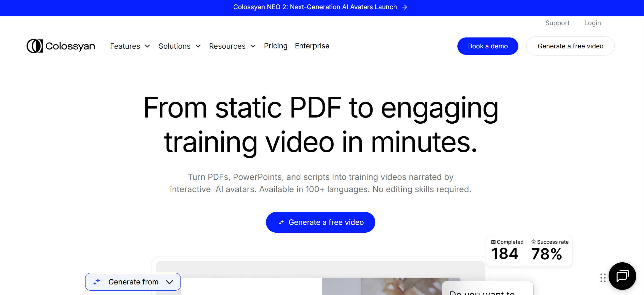Image resolution: width=644 pixels, height=295 pixels.
Task: Click the sparkle icon in the hero Generate button
Action: [281, 222]
